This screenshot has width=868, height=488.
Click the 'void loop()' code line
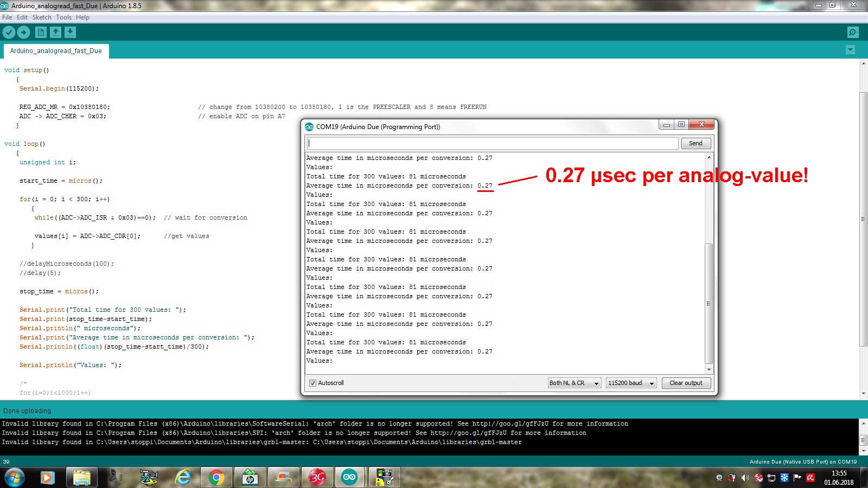pyautogui.click(x=25, y=144)
